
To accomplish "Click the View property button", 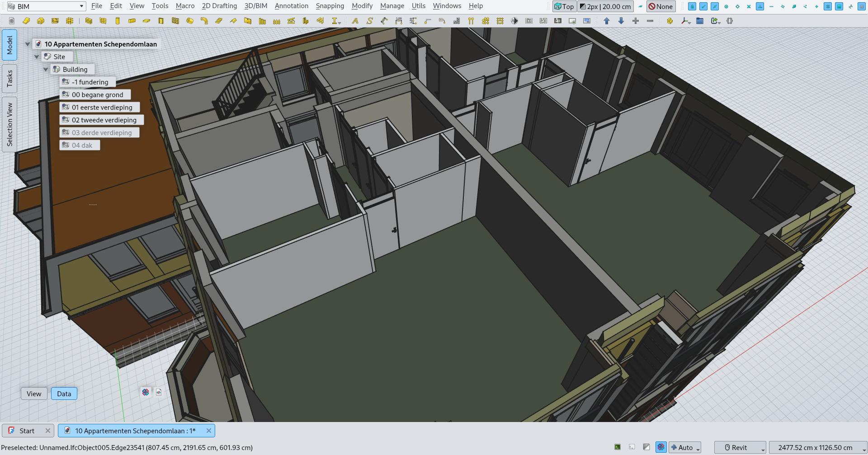I will click(x=34, y=394).
